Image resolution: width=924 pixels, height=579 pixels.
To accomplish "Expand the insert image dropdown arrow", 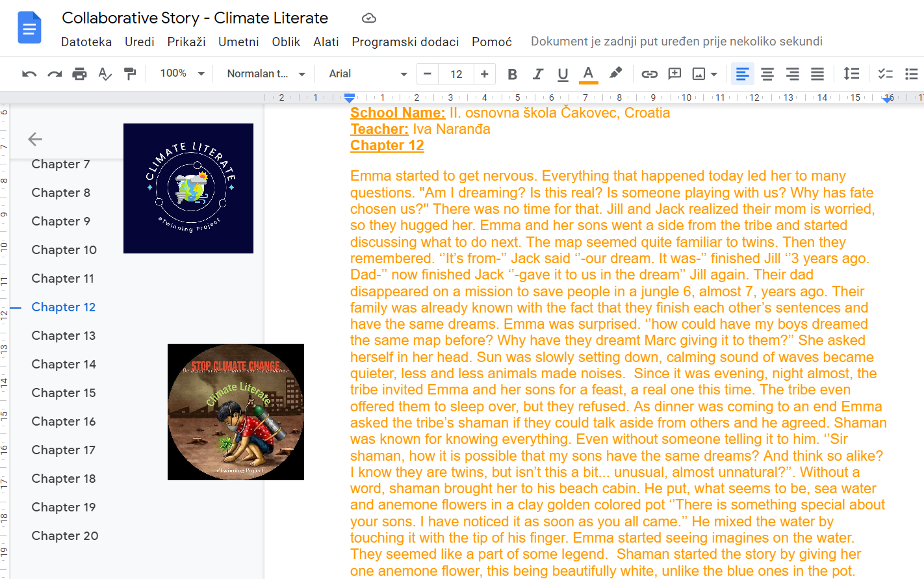I will pyautogui.click(x=714, y=74).
